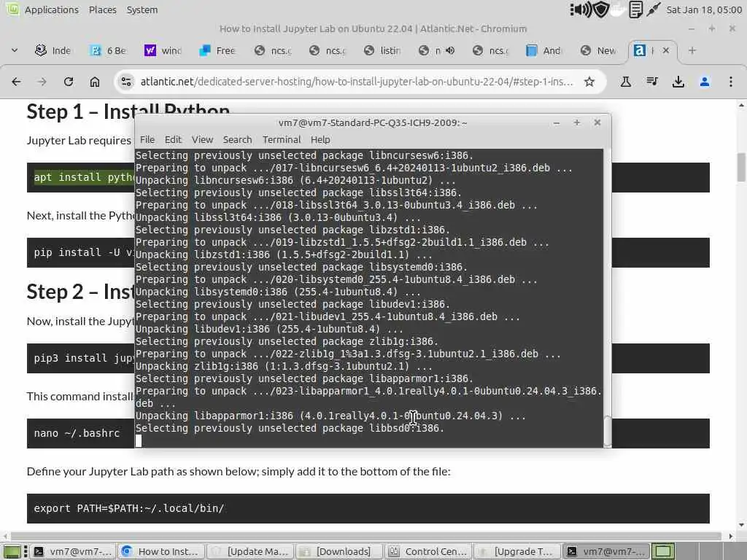Open terminal Edit menu
747x560 pixels.
pyautogui.click(x=173, y=139)
